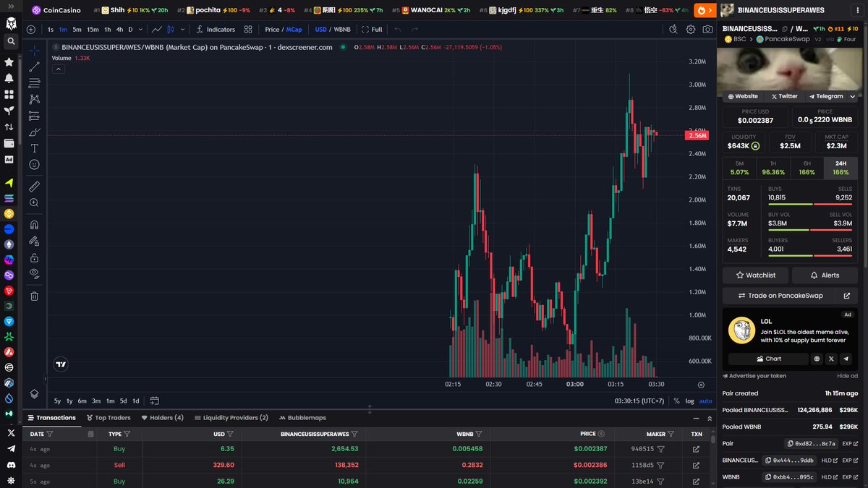Expand more social links chevron
868x488 pixels.
tap(852, 96)
